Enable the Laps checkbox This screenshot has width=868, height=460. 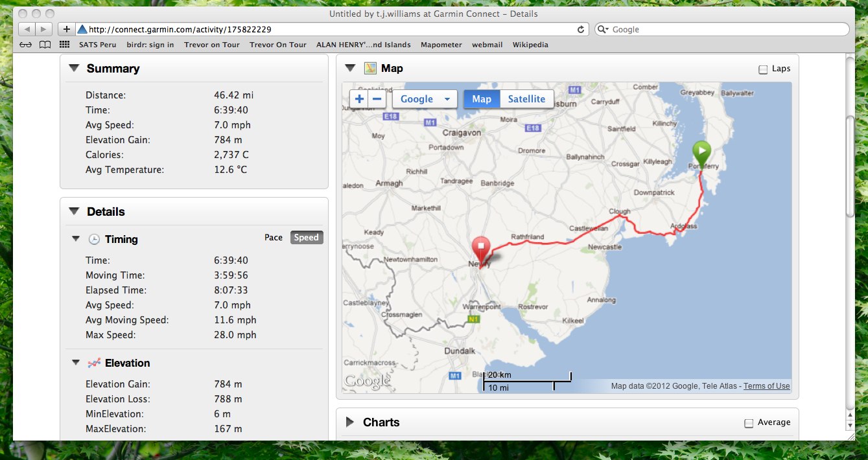click(x=763, y=69)
